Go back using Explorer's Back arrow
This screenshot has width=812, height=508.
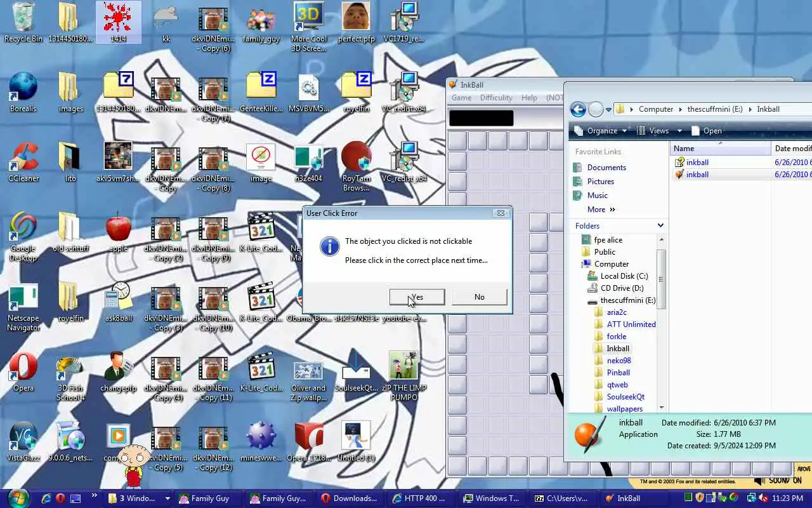click(x=578, y=109)
